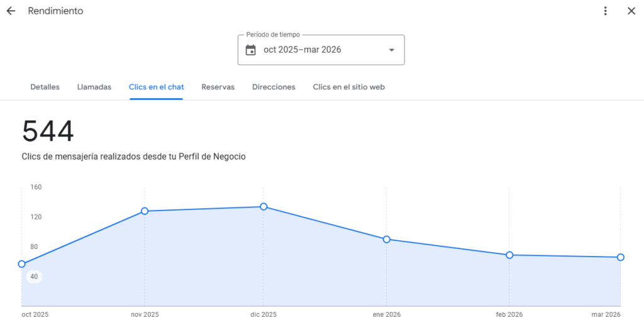Click the nov 2025 data point
The width and height of the screenshot is (644, 332).
(x=145, y=211)
